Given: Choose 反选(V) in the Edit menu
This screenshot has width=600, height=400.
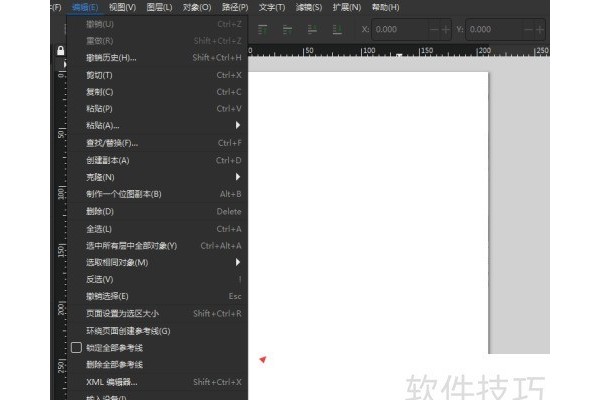Looking at the screenshot, I should pos(158,279).
